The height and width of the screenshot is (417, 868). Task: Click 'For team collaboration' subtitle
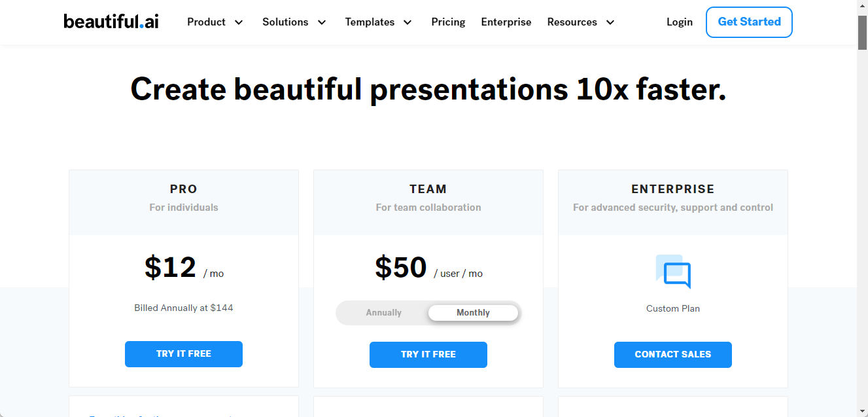(428, 208)
